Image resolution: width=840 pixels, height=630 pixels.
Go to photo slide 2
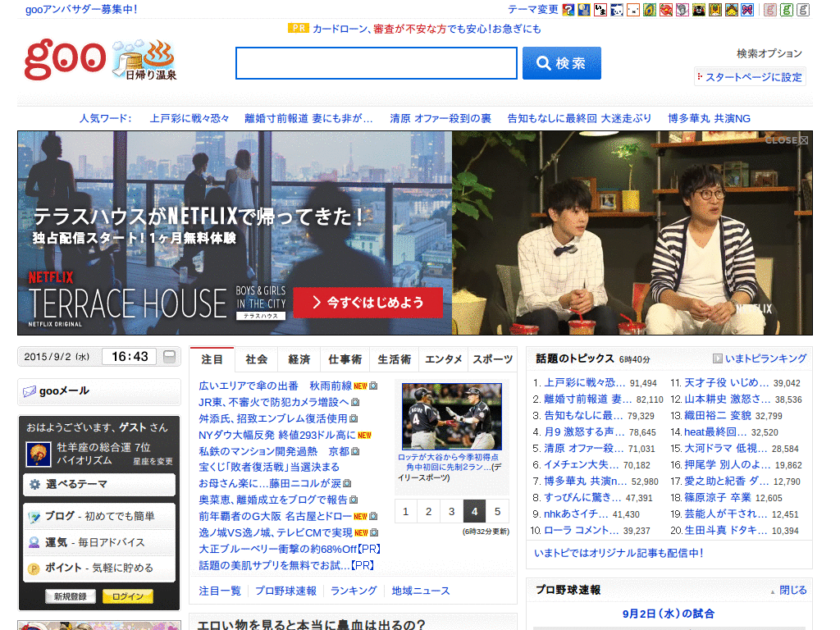428,512
